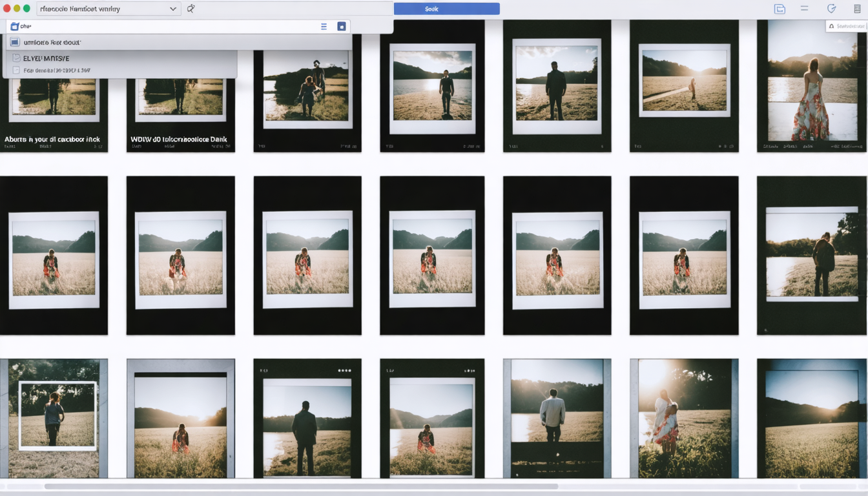The width and height of the screenshot is (868, 496).
Task: Click the blue folder icon in the path bar
Action: pyautogui.click(x=14, y=26)
